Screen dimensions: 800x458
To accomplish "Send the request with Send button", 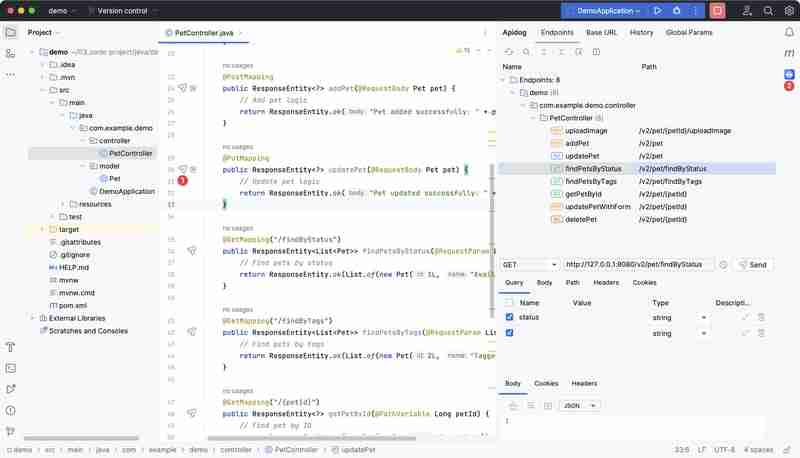I will click(753, 265).
